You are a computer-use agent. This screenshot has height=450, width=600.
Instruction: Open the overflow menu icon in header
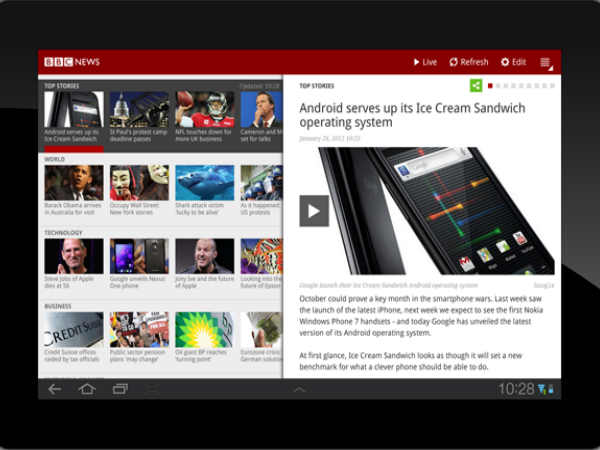coord(546,63)
